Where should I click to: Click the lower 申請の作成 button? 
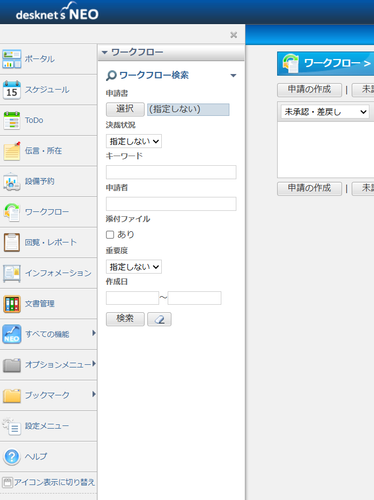coord(309,188)
